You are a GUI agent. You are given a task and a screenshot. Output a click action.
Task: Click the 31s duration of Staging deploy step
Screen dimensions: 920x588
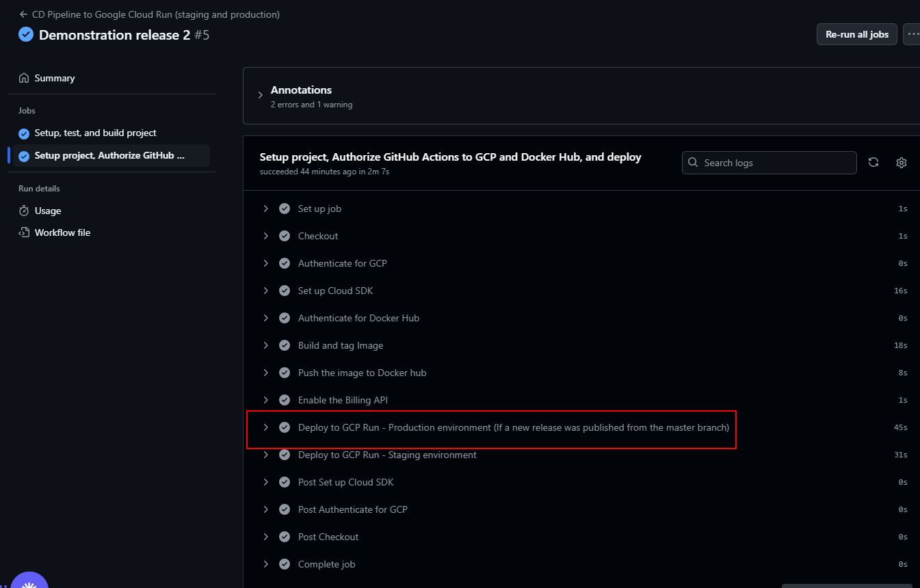click(900, 455)
